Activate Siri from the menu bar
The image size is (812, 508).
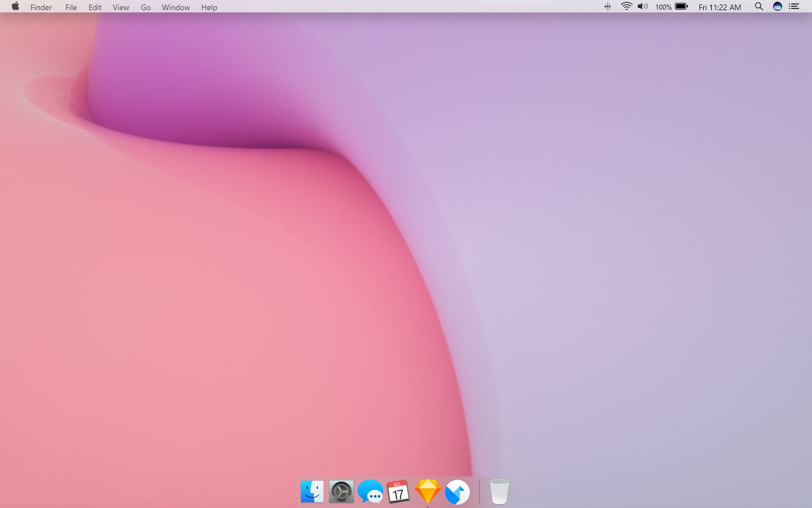pyautogui.click(x=777, y=7)
